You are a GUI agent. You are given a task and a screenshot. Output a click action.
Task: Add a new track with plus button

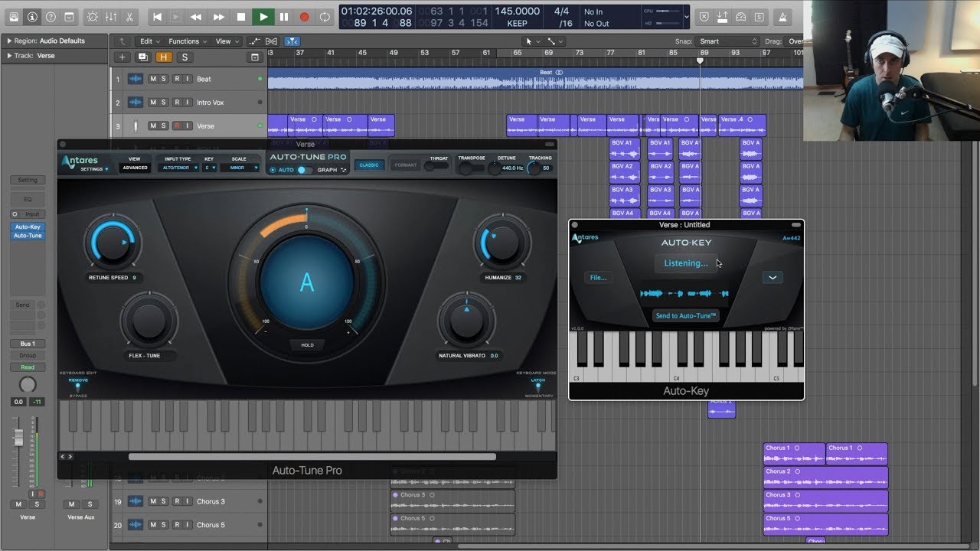coord(122,57)
